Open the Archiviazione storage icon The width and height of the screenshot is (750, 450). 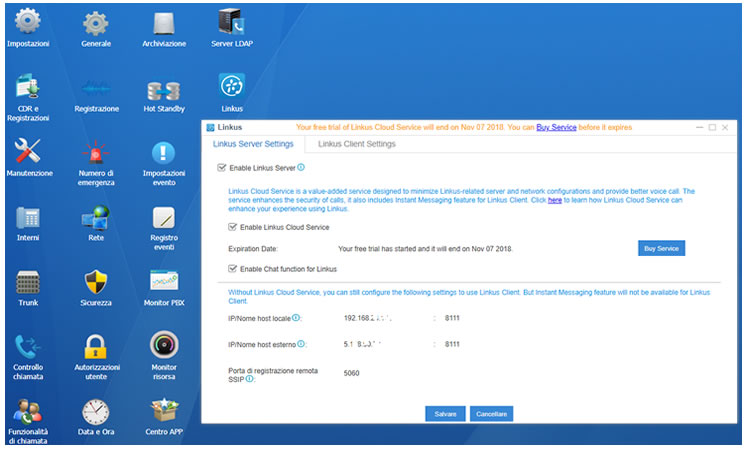click(164, 23)
